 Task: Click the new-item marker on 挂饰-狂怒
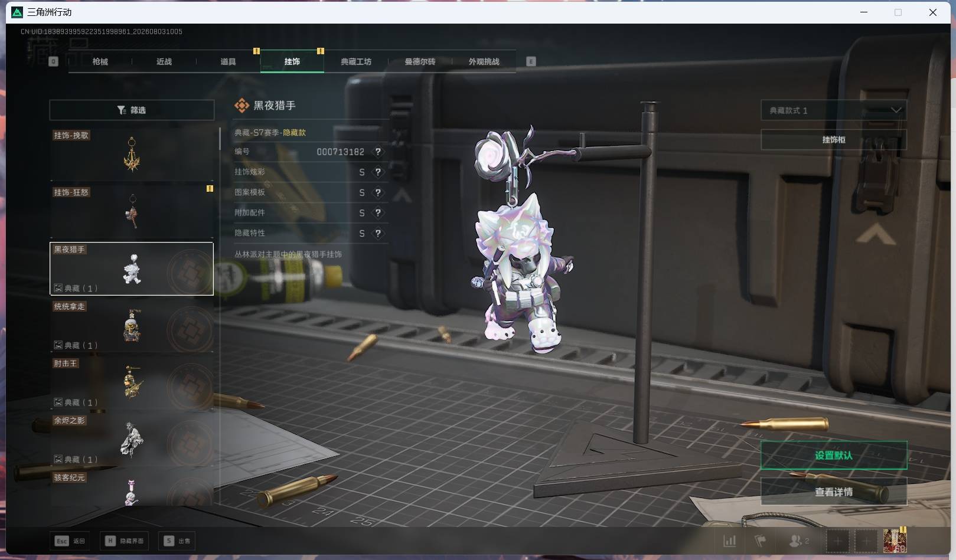pos(210,189)
